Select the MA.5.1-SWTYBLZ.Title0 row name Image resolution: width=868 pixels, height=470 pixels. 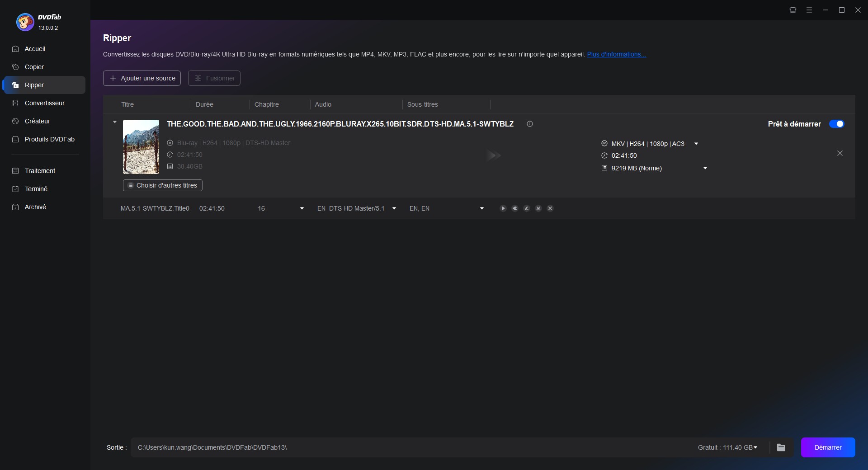(x=155, y=208)
